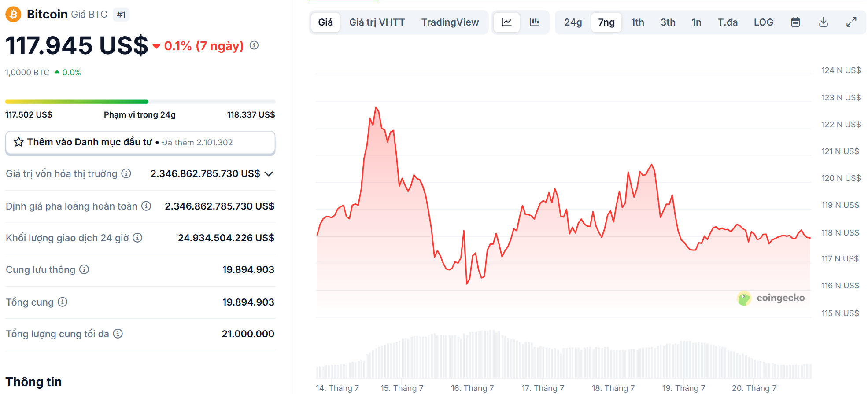Image resolution: width=868 pixels, height=394 pixels.
Task: Switch to candlestick chart view icon
Action: [535, 22]
